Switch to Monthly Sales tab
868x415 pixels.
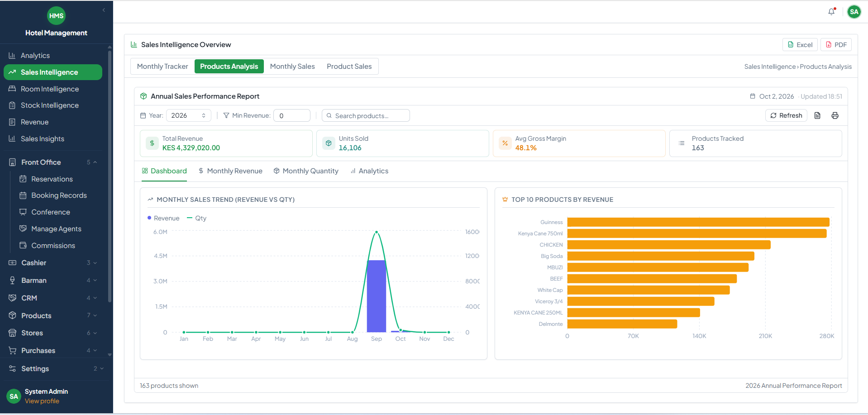[292, 67]
